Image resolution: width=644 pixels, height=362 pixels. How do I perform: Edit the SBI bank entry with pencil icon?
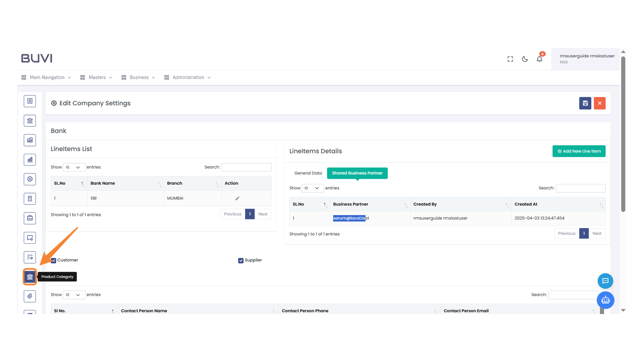point(237,198)
